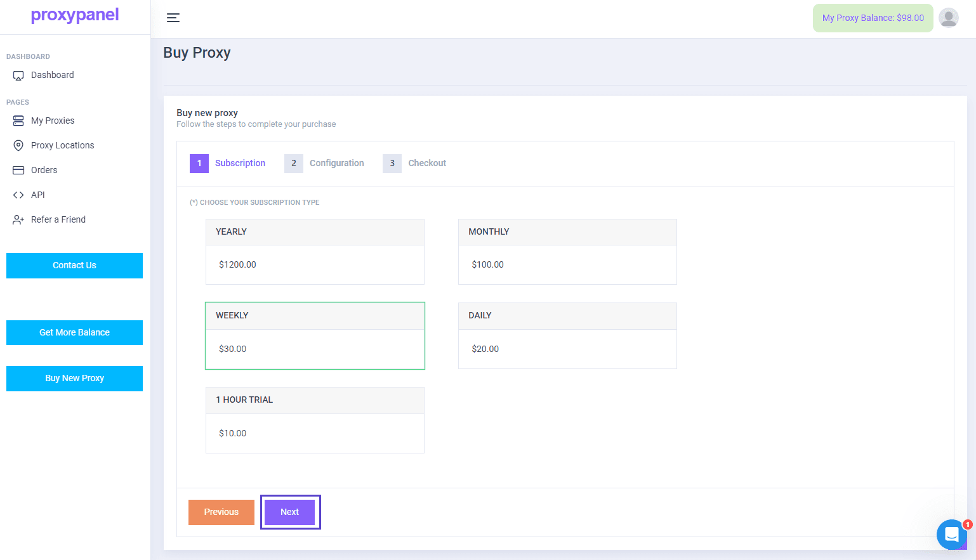This screenshot has width=976, height=560.
Task: Click the My Proxies server icon
Action: click(x=18, y=120)
